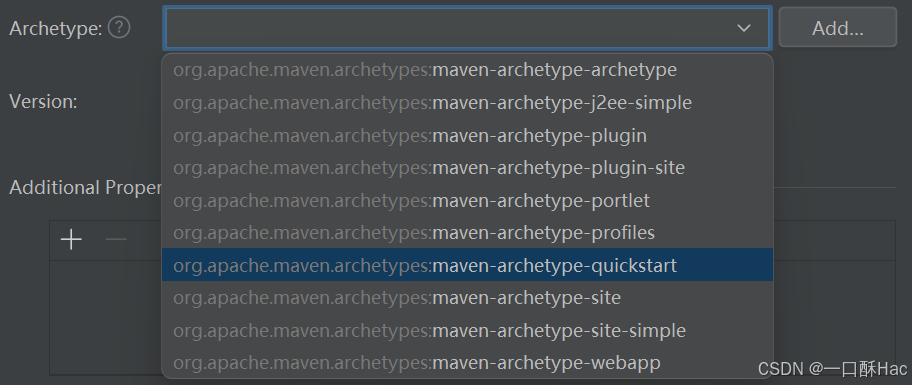Select maven-archetype-archetype from the list
This screenshot has height=385, width=912.
coord(467,70)
